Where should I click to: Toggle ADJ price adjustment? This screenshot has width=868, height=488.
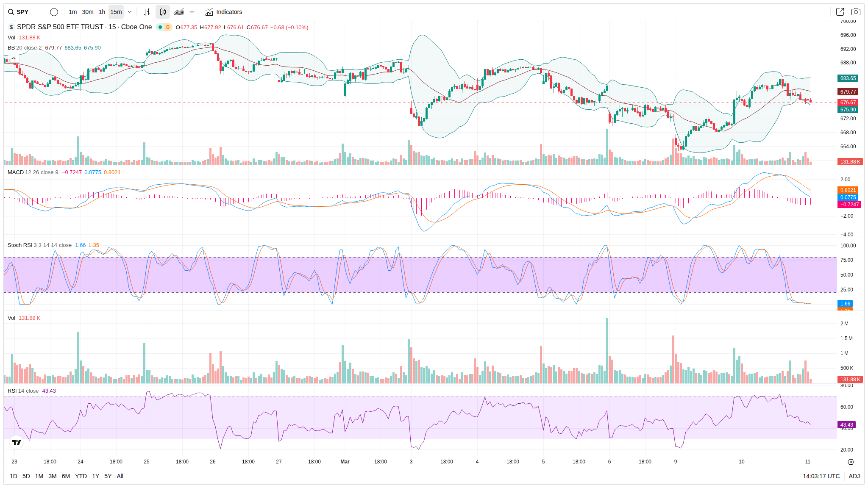pyautogui.click(x=854, y=476)
